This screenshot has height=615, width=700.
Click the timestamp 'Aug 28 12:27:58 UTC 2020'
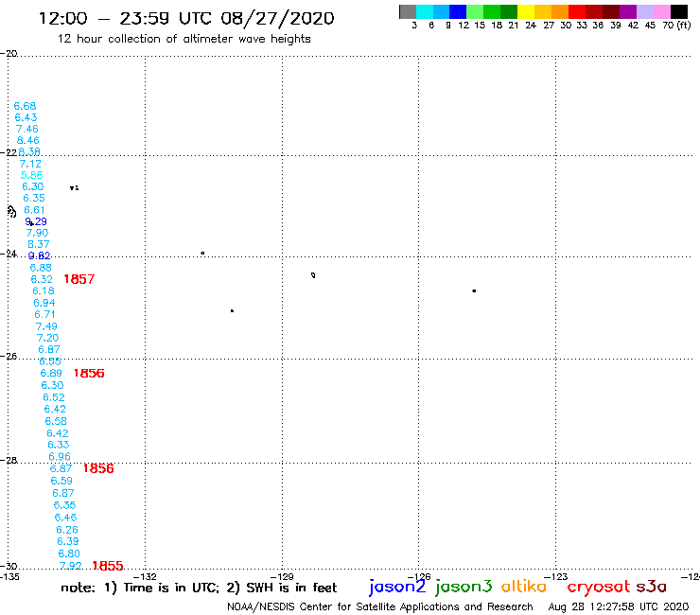click(619, 607)
